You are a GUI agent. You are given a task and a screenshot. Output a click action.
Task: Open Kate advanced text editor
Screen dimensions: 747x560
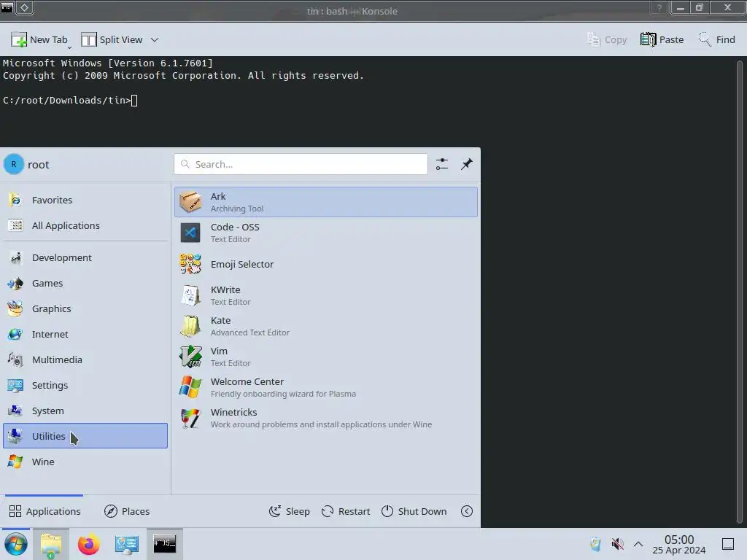[x=326, y=326]
